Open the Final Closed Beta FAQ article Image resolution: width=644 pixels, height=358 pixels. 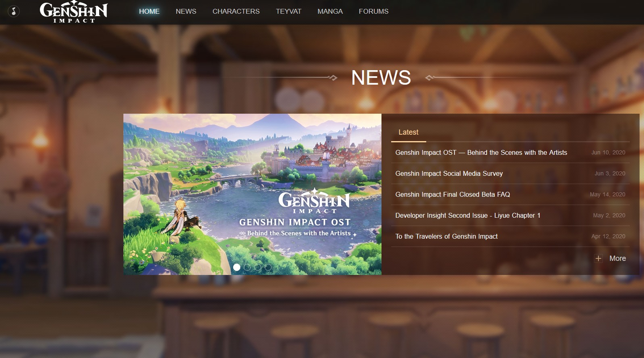click(x=452, y=194)
